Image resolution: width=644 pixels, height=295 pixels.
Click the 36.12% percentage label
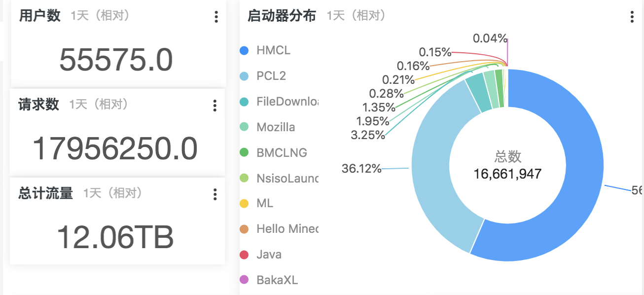coord(362,168)
